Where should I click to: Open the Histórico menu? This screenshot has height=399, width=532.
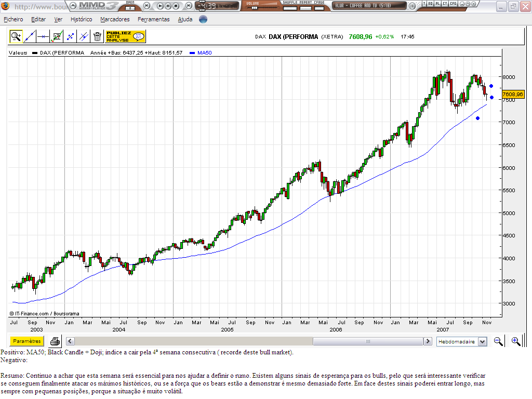click(x=82, y=19)
